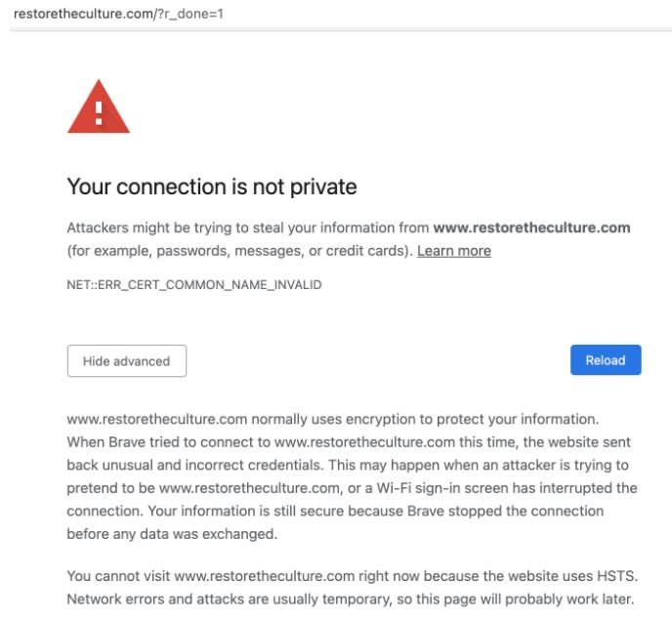Viewport: 672px width, 623px height.
Task: Click the bold www.restoretheculture.com domain name
Action: pos(531,228)
